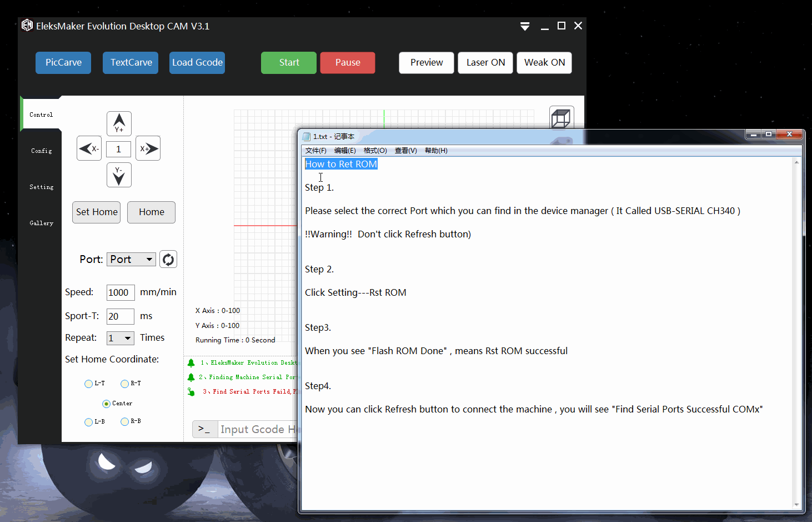Click the port Refresh icon
This screenshot has height=522, width=812.
click(x=168, y=259)
